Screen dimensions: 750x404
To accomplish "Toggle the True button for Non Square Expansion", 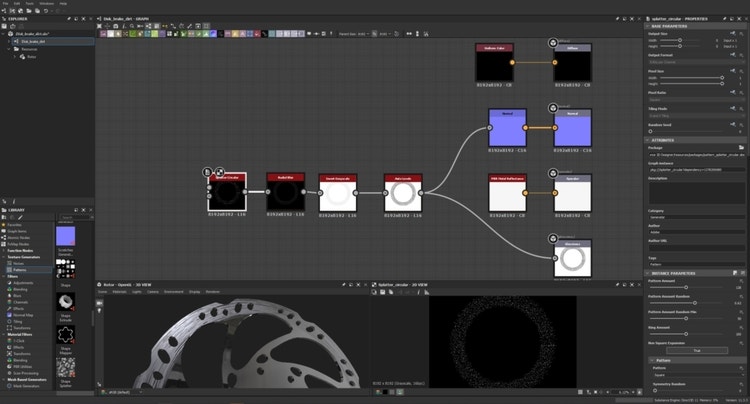I will [x=696, y=350].
